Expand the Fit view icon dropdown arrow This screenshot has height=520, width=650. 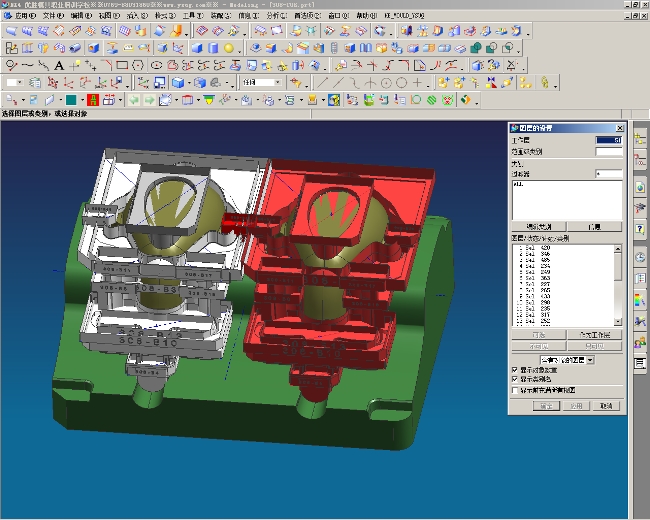point(177,100)
